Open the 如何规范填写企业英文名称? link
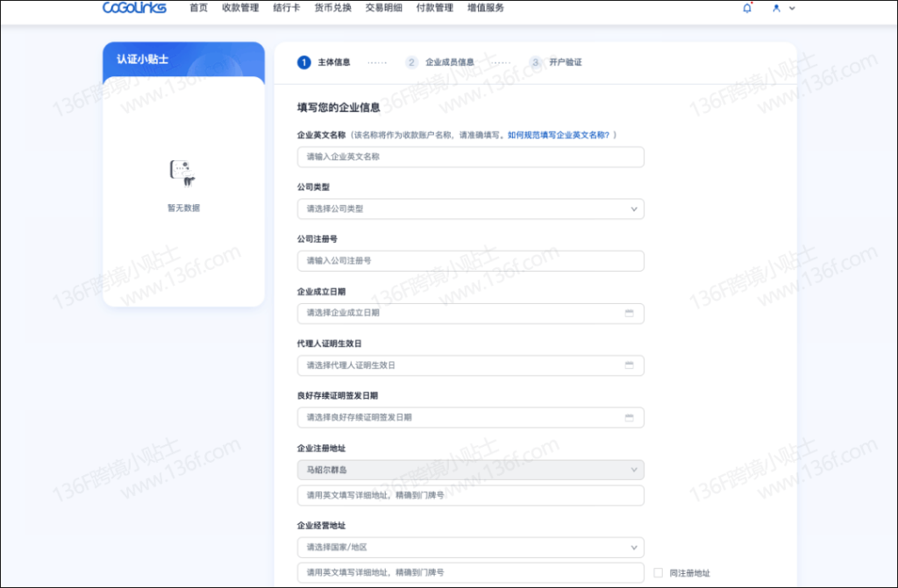The width and height of the screenshot is (898, 588). [x=559, y=135]
